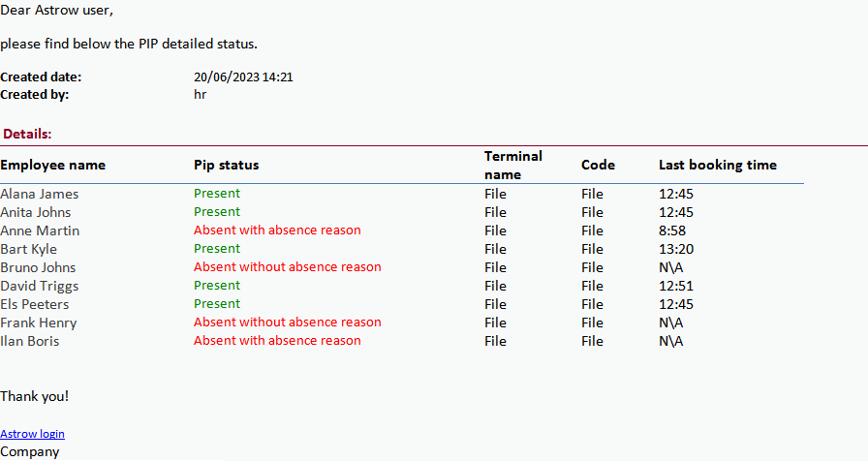The width and height of the screenshot is (868, 461).
Task: Select the 8:58 booking time
Action: coord(671,230)
